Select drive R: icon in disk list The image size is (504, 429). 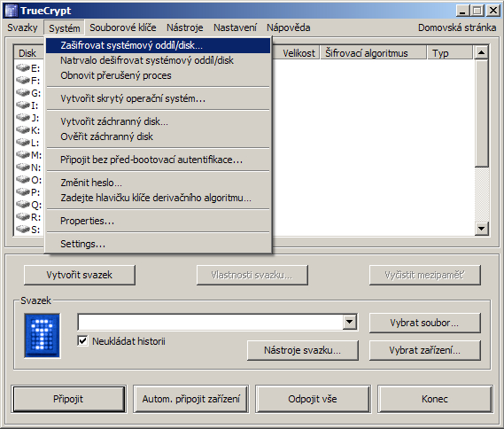click(x=23, y=217)
